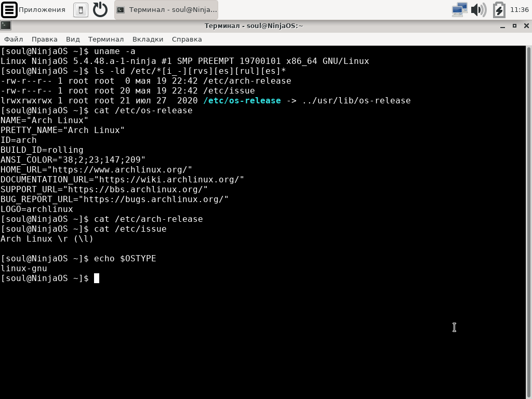Close the terminal window
This screenshot has height=399, width=532.
(526, 26)
